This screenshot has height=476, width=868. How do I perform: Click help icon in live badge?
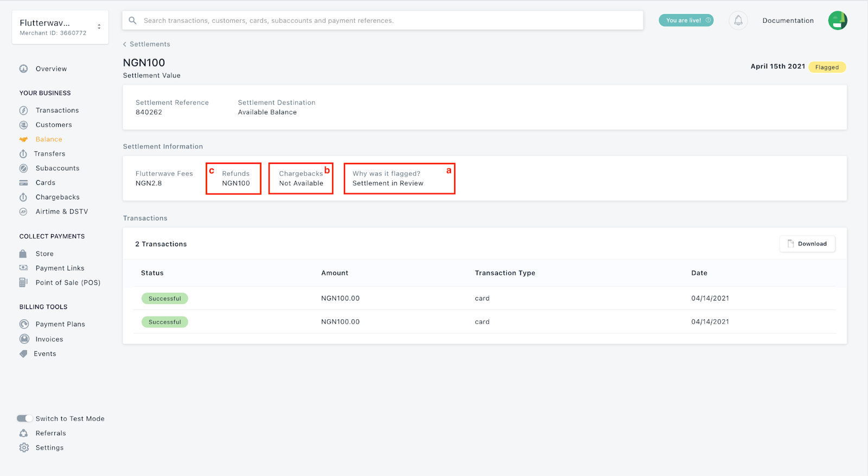click(708, 20)
